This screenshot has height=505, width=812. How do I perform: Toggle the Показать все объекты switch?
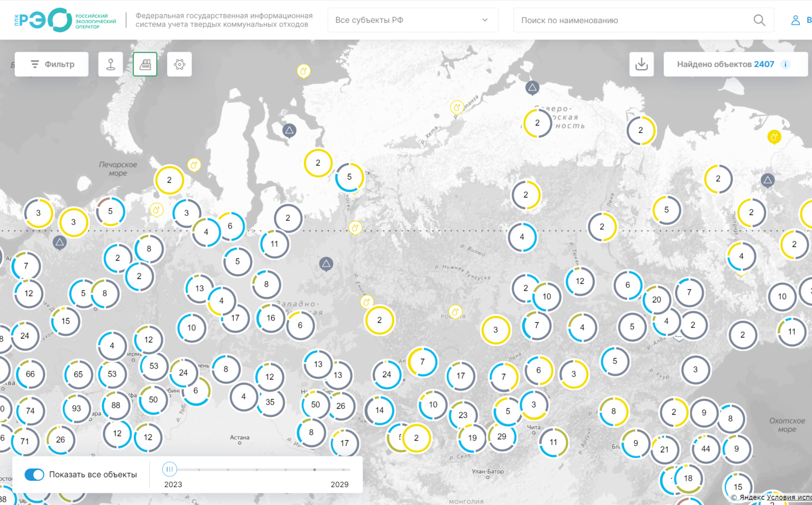pyautogui.click(x=35, y=474)
